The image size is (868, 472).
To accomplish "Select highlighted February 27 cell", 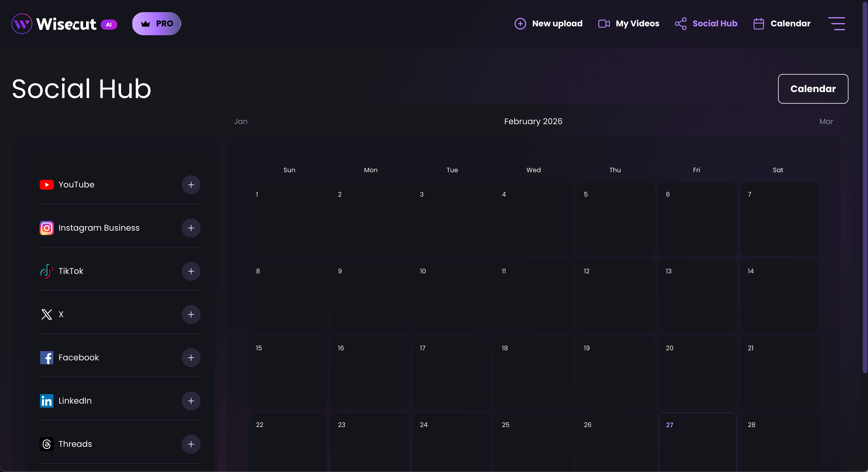I will click(697, 442).
